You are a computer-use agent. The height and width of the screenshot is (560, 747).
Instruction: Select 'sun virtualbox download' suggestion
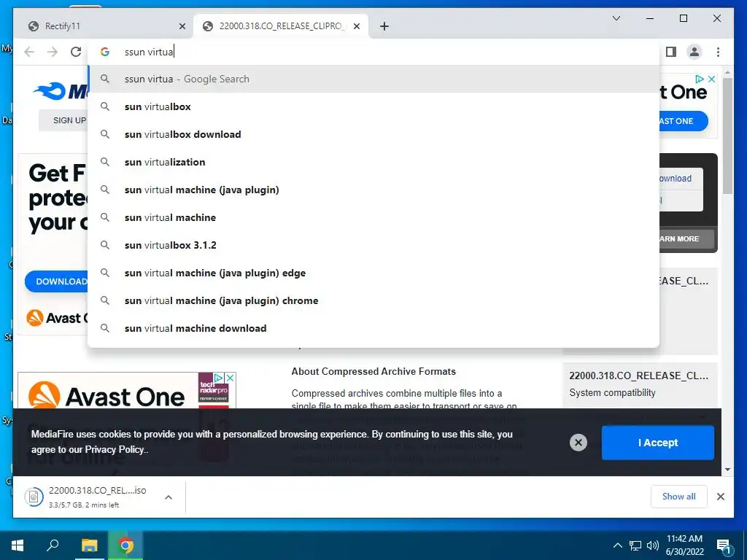pyautogui.click(x=373, y=134)
